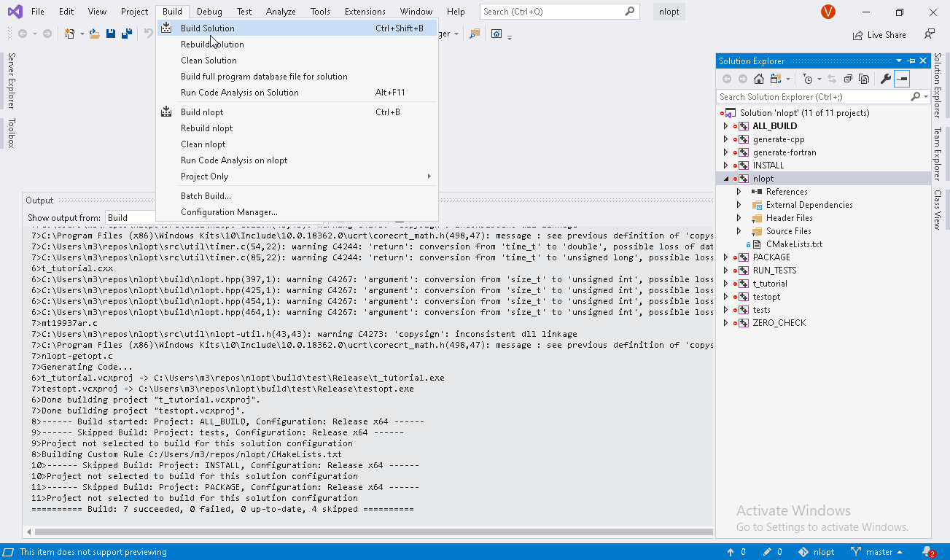
Task: Open the Visual Studio logo system menu
Action: [x=15, y=12]
